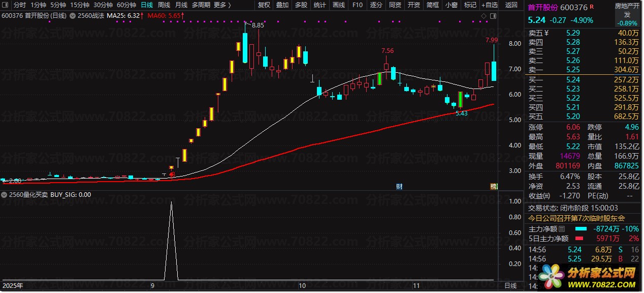The image size is (644, 293).
Task: Click the red signal dot near September candle
Action: (173, 174)
